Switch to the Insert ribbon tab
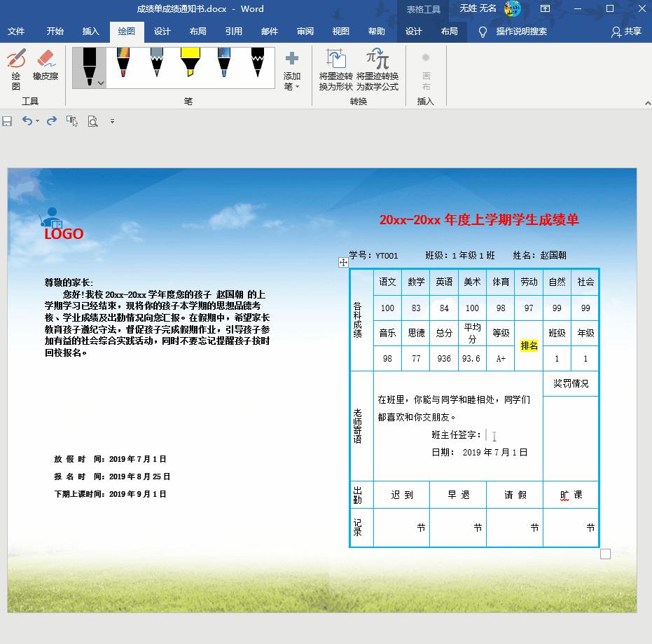The image size is (652, 644). click(x=91, y=31)
